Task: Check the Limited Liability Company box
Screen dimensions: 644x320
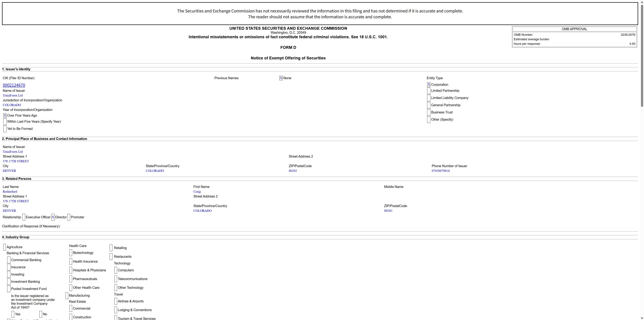Action: tap(429, 98)
